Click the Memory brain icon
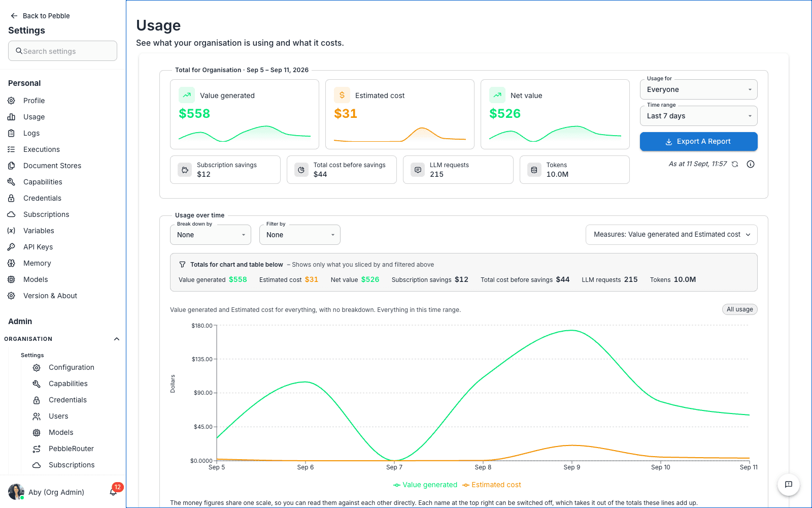 11,263
